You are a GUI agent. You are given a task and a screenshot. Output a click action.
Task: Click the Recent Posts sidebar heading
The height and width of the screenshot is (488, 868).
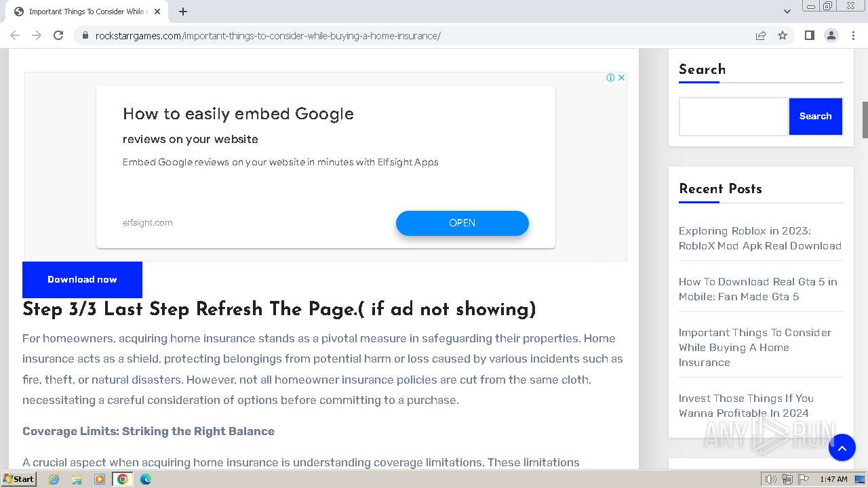(720, 189)
